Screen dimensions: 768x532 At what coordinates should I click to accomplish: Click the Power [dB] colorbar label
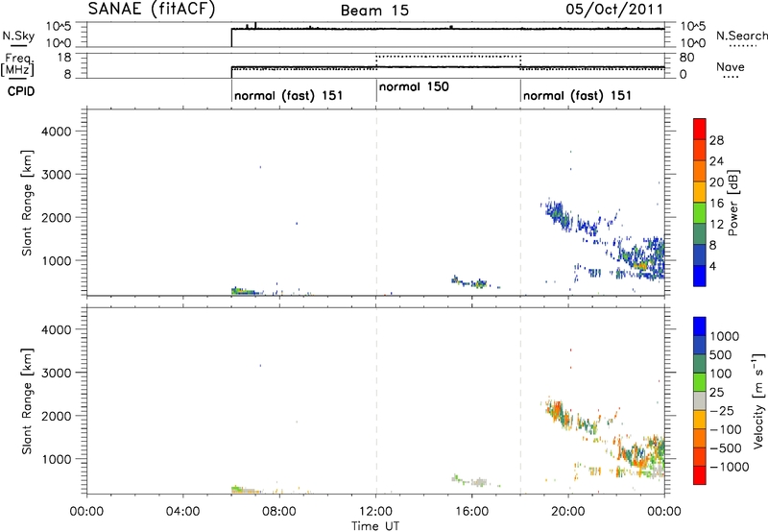pos(732,203)
